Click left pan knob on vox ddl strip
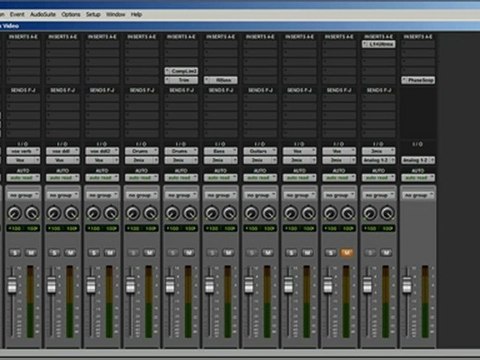480x360 pixels. (x=54, y=213)
